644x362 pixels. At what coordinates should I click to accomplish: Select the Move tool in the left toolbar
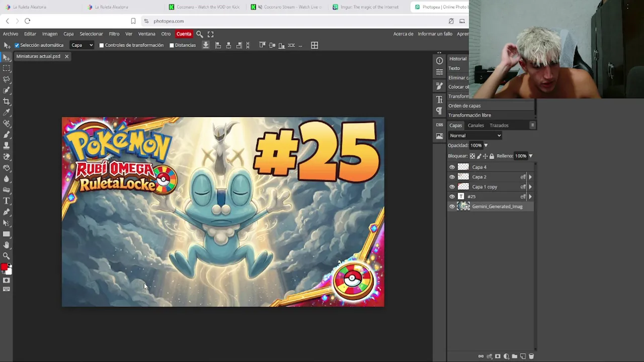7,58
